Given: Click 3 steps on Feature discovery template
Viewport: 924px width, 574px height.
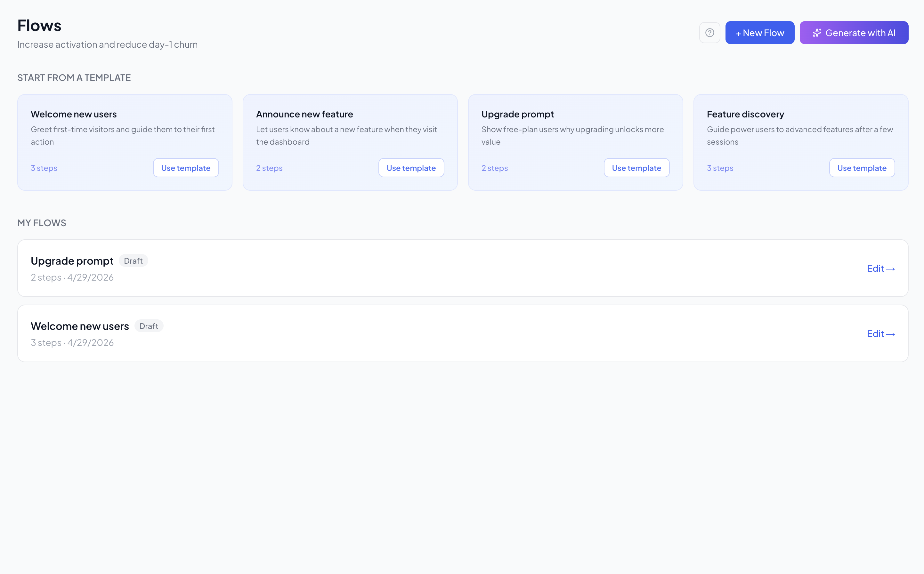Looking at the screenshot, I should click(x=720, y=168).
